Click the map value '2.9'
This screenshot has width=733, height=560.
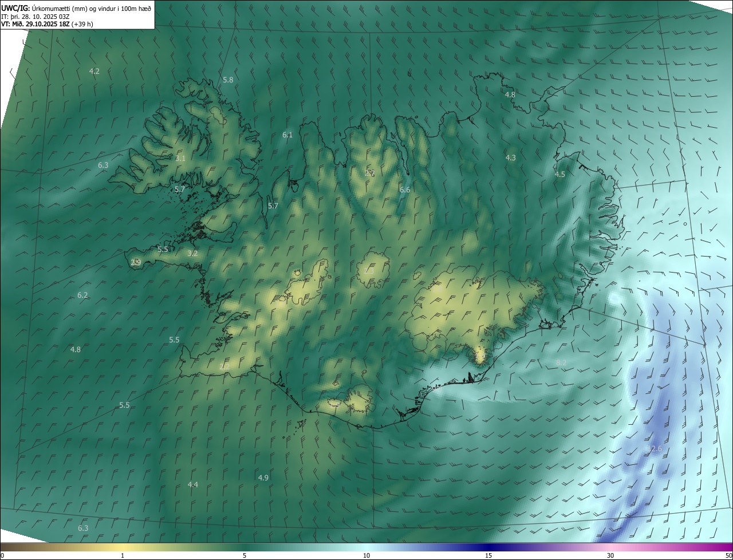coord(136,262)
